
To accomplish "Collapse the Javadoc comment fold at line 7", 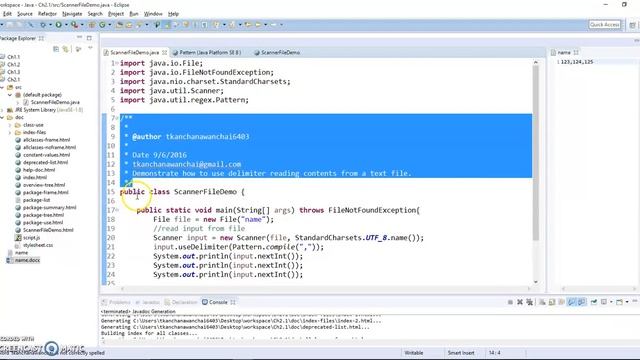I will pos(117,118).
